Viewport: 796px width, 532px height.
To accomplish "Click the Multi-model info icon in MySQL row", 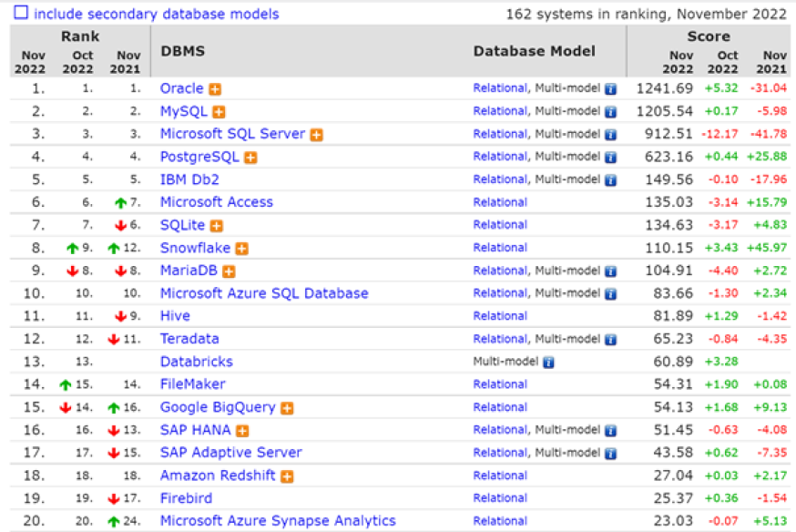I will [611, 112].
